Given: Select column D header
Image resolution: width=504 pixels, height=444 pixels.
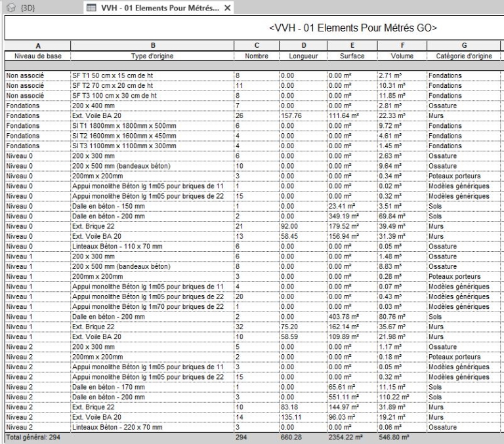Looking at the screenshot, I should pyautogui.click(x=303, y=46).
